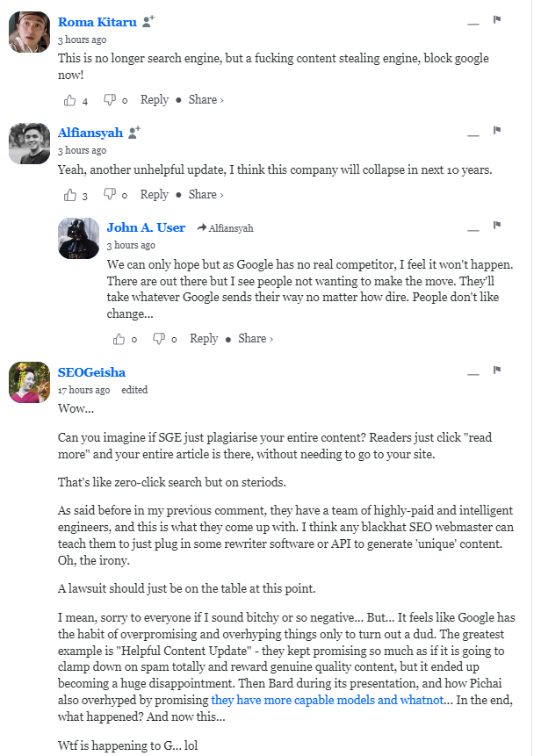The image size is (541, 756).
Task: Reply to Alfiansyah's comment
Action: point(154,195)
